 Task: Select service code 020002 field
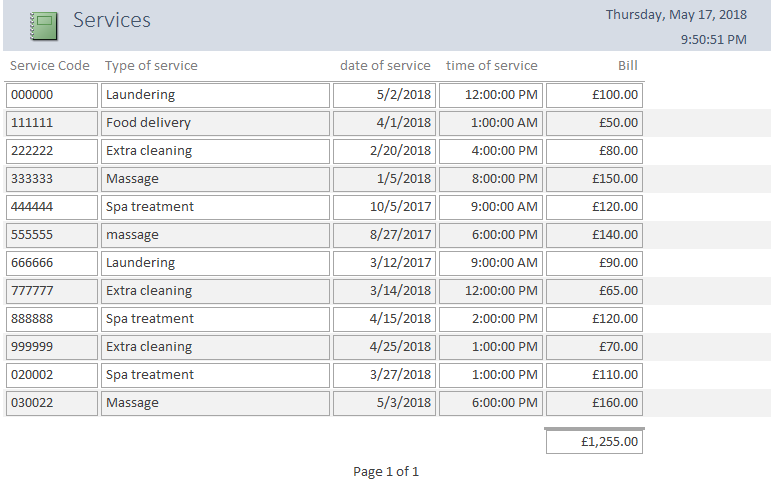[51, 375]
